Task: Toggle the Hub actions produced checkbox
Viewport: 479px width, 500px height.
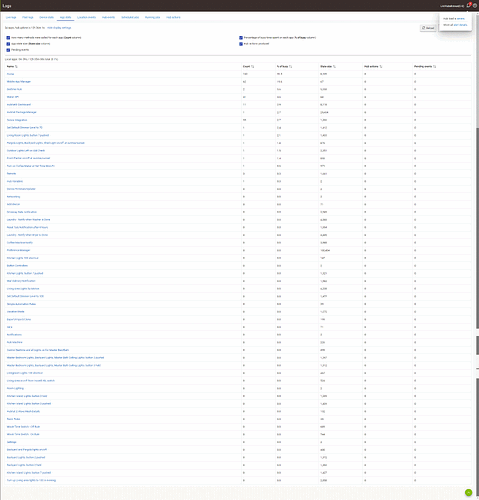Action: (x=241, y=44)
